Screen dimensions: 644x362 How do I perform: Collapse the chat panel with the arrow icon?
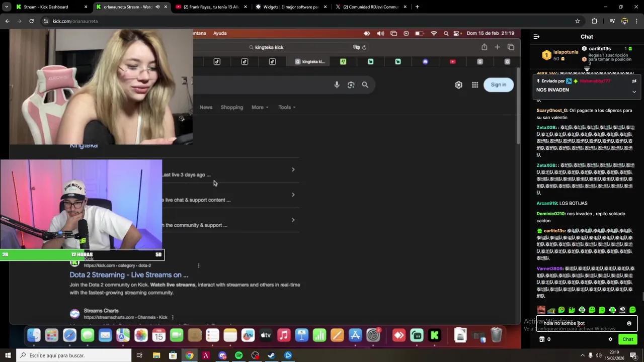pos(536,37)
